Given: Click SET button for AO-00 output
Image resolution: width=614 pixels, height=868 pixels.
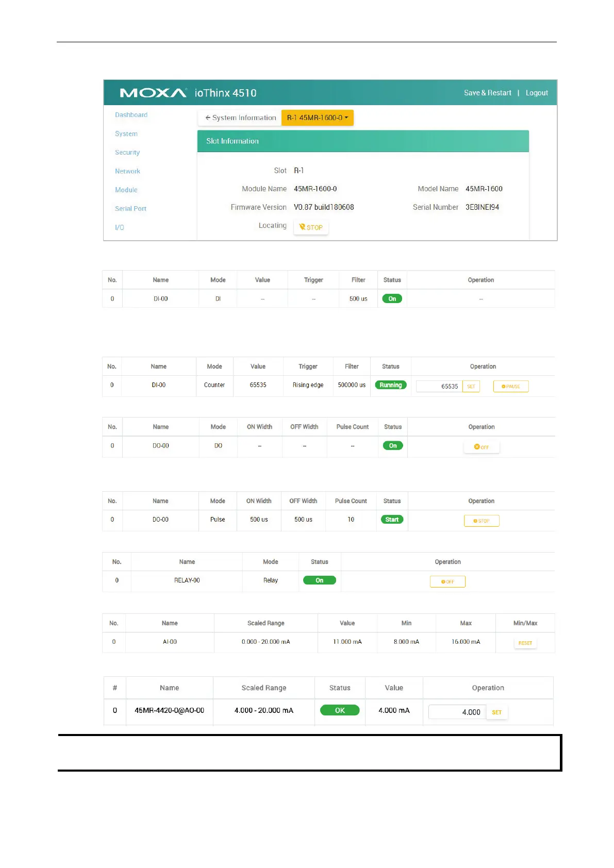Looking at the screenshot, I should pyautogui.click(x=497, y=712).
